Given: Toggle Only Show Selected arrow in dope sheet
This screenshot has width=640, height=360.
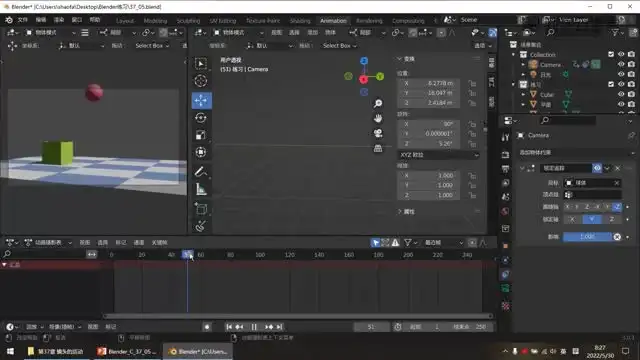Looking at the screenshot, I should coord(376,242).
